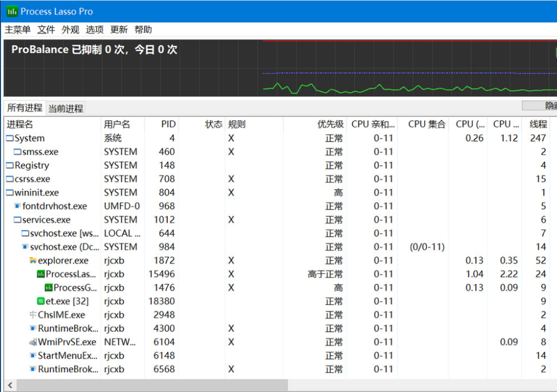The height and width of the screenshot is (392, 557).
Task: Select the wininit.exe process name
Action: 37,193
